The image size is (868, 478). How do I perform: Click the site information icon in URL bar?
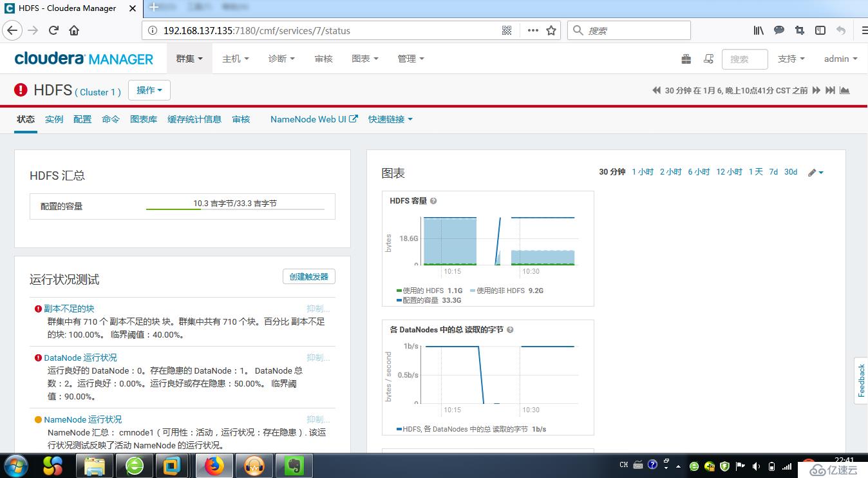click(x=152, y=30)
